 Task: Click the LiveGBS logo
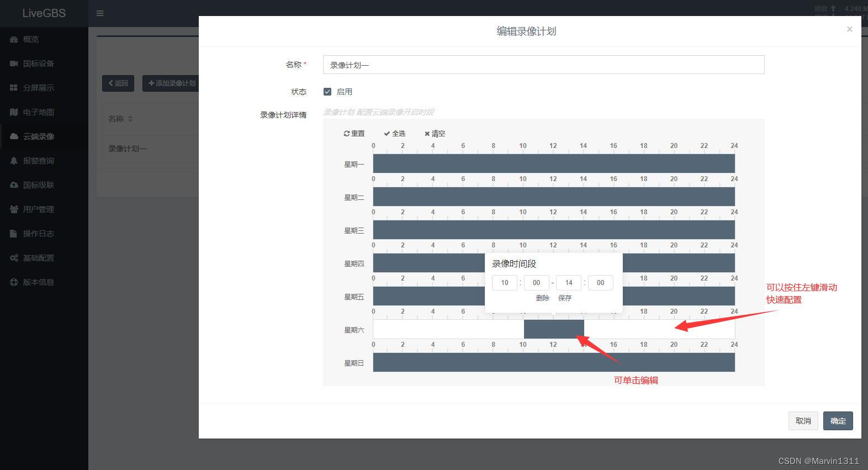(44, 13)
